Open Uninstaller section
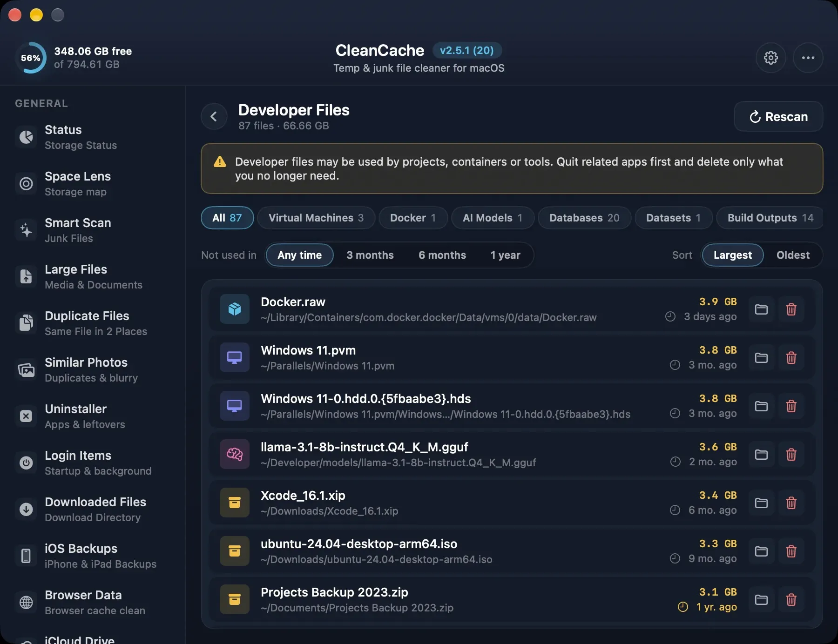This screenshot has width=838, height=644. (x=93, y=416)
